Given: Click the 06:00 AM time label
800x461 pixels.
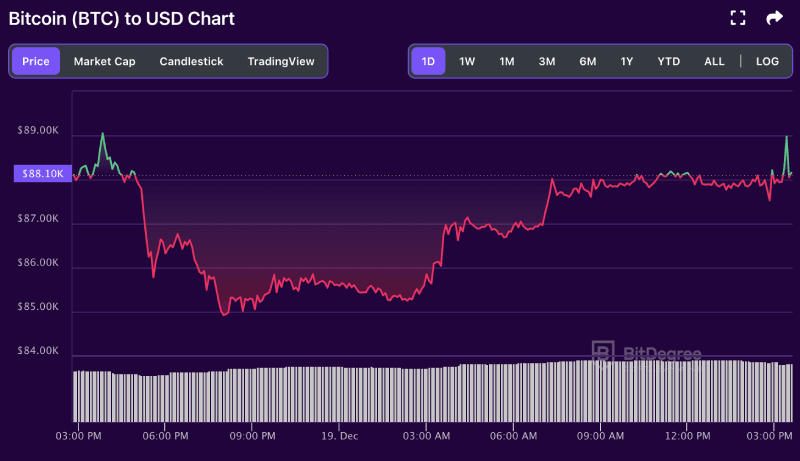Looking at the screenshot, I should [x=513, y=436].
